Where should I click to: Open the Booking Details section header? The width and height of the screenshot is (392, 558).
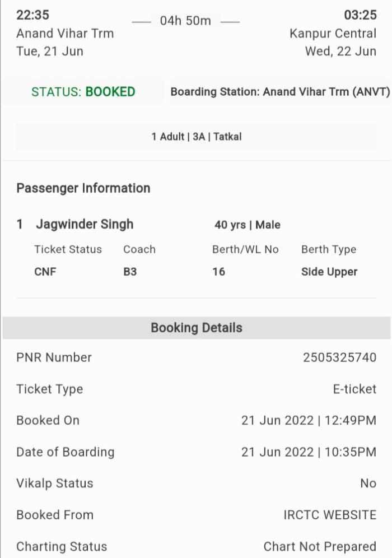click(197, 328)
